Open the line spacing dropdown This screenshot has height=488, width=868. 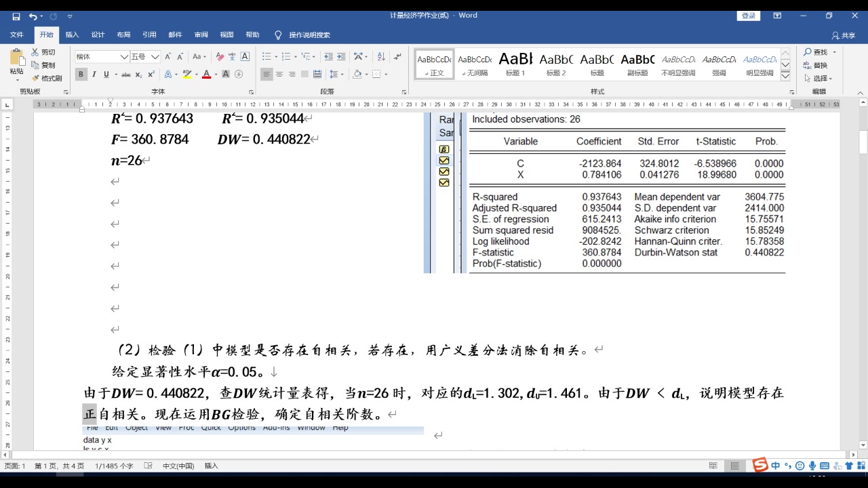pyautogui.click(x=337, y=75)
